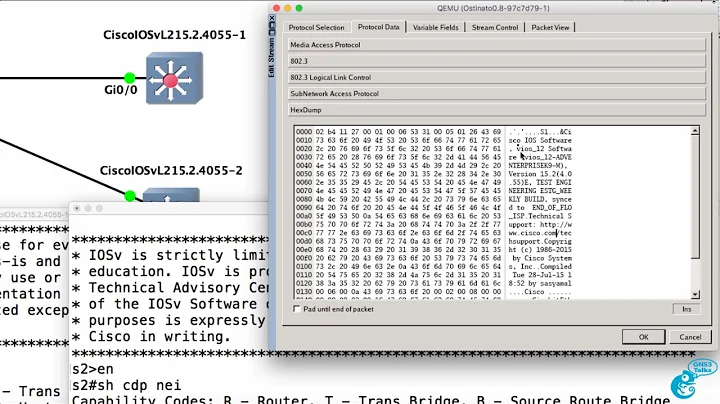
Task: Select the CiscoIOSvL215.2.4055-1 switch icon
Action: (174, 78)
